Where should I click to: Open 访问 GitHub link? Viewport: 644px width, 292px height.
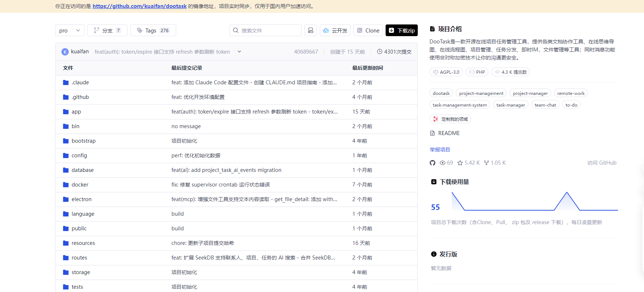point(602,163)
